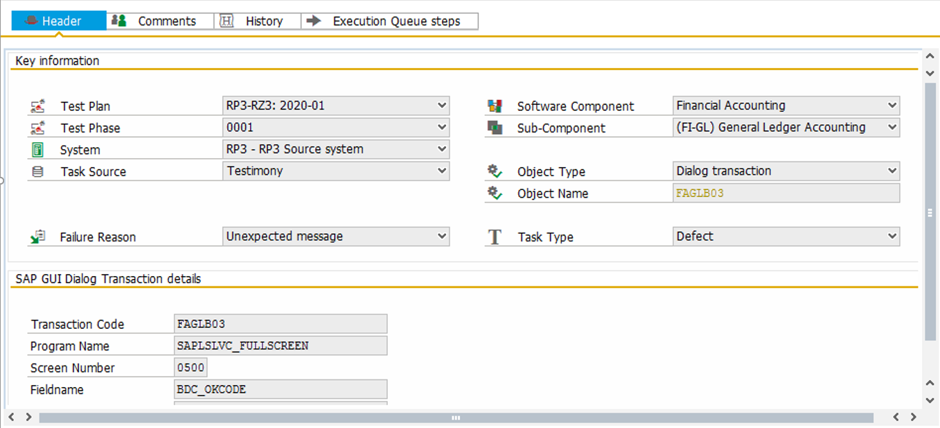Click the green System icon

coord(38,150)
